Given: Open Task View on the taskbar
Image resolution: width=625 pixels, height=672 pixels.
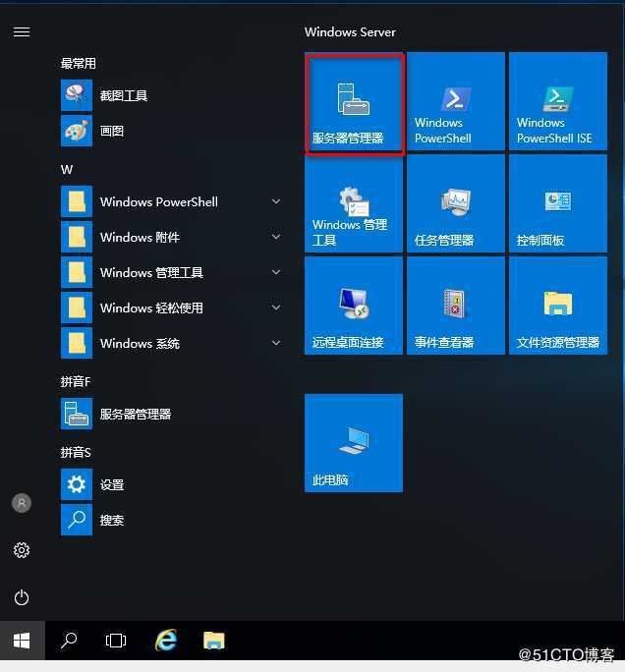Looking at the screenshot, I should [x=116, y=641].
